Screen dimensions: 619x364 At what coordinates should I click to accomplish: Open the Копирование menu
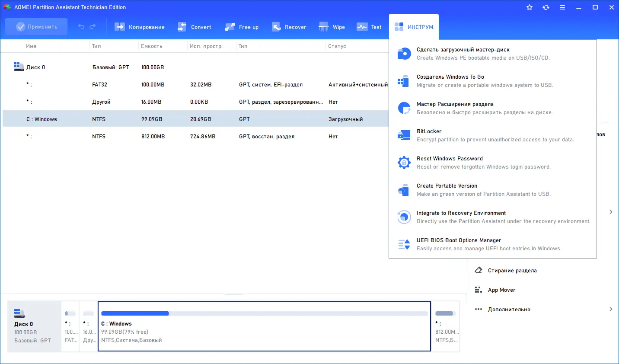pos(140,27)
